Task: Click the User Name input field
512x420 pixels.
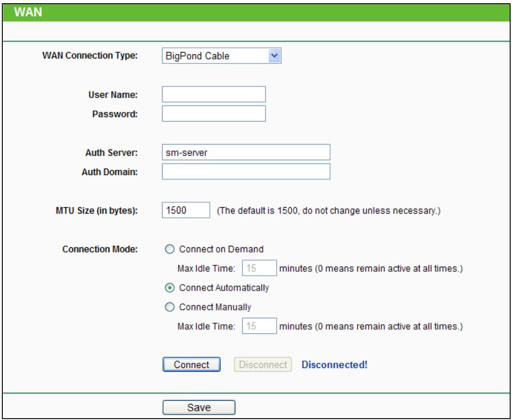Action: click(x=214, y=94)
